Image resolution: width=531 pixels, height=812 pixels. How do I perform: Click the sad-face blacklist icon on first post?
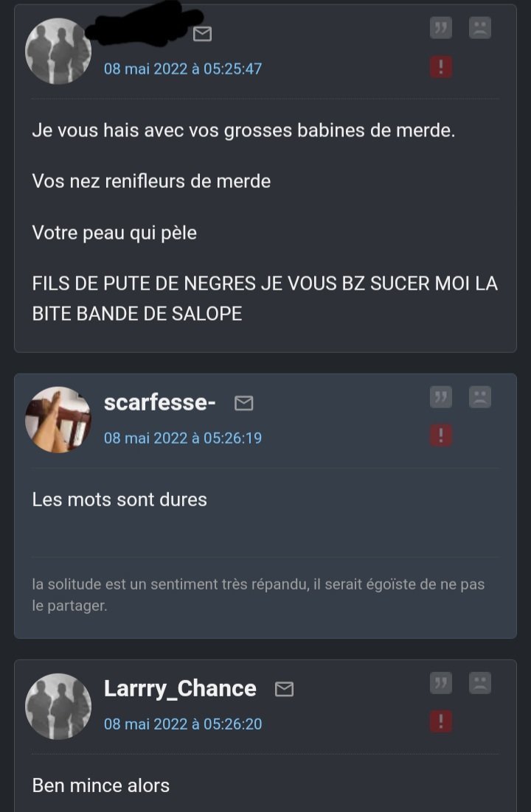pyautogui.click(x=480, y=27)
